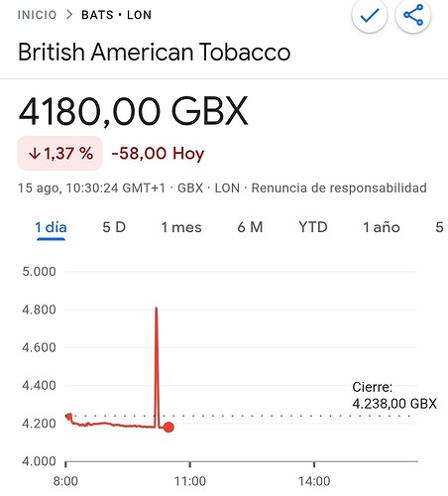Select the 1 día tab

pyautogui.click(x=51, y=227)
